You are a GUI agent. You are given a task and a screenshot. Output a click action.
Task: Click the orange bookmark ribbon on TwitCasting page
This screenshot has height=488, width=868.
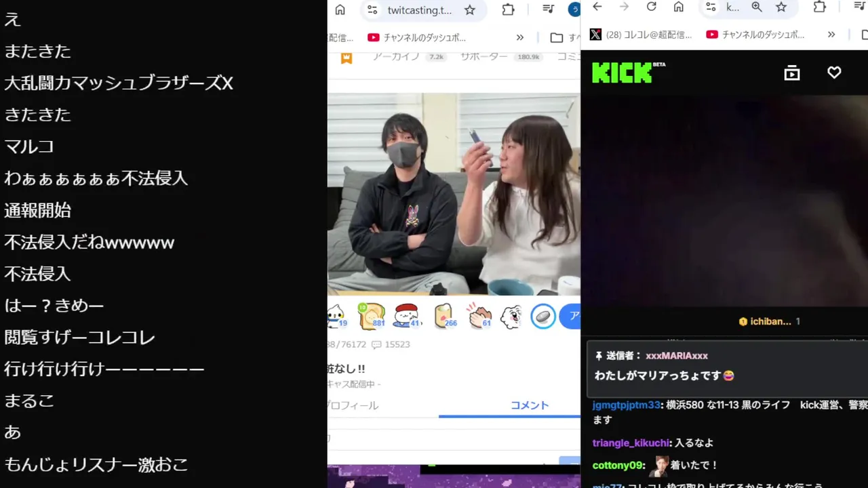click(x=347, y=58)
